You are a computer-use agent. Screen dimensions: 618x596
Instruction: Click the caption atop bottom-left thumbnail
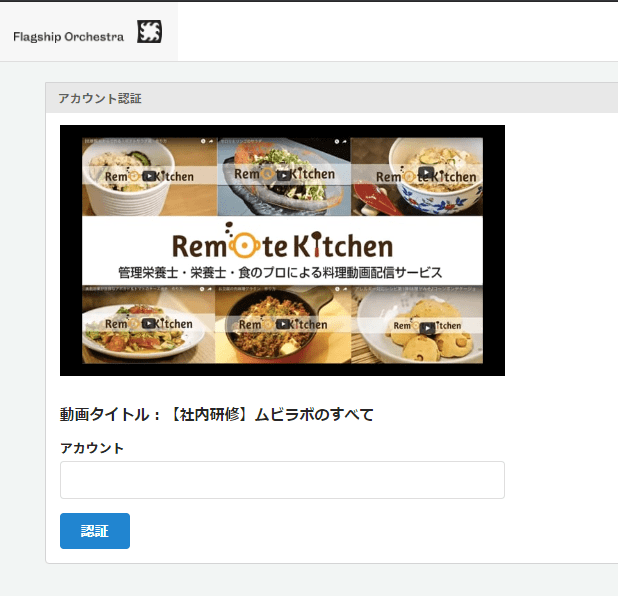[130, 290]
